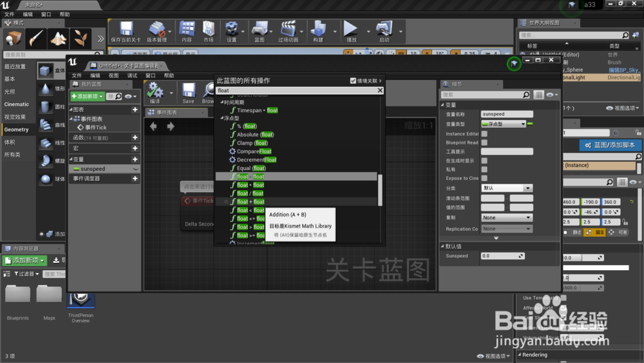Click Save Current Level toolbar icon
Screen dimensions: 644x363
tap(126, 29)
